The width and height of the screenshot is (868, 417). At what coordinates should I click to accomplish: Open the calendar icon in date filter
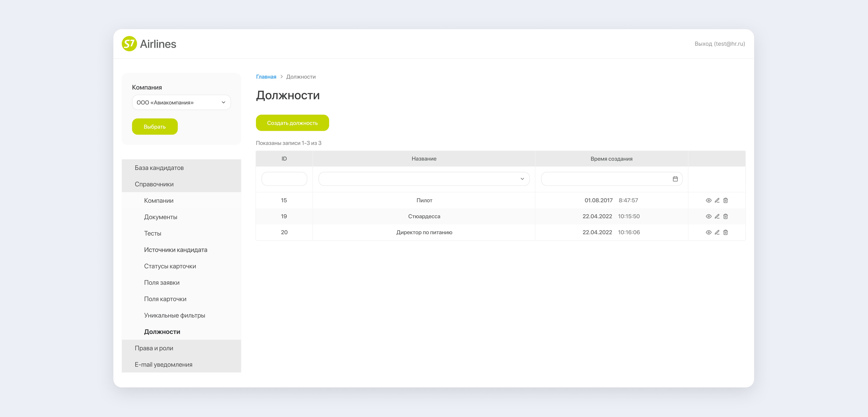[x=675, y=179]
